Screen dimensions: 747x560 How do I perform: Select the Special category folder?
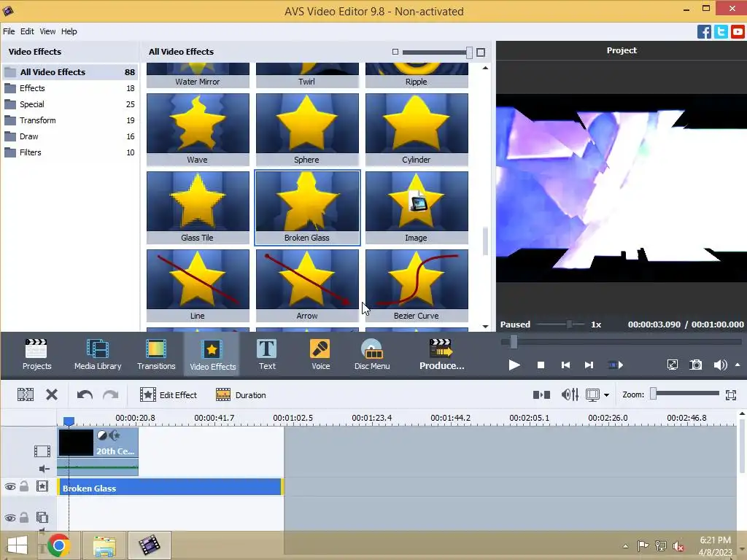69,104
